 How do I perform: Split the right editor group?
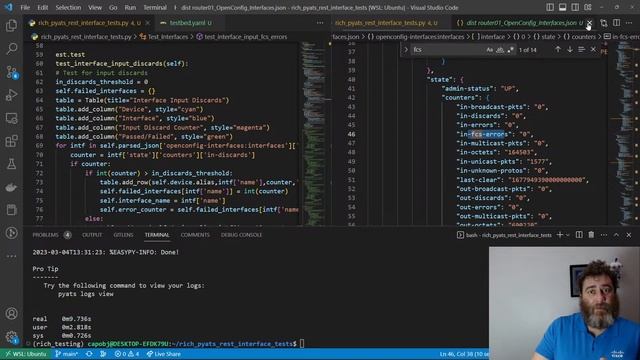(x=616, y=23)
